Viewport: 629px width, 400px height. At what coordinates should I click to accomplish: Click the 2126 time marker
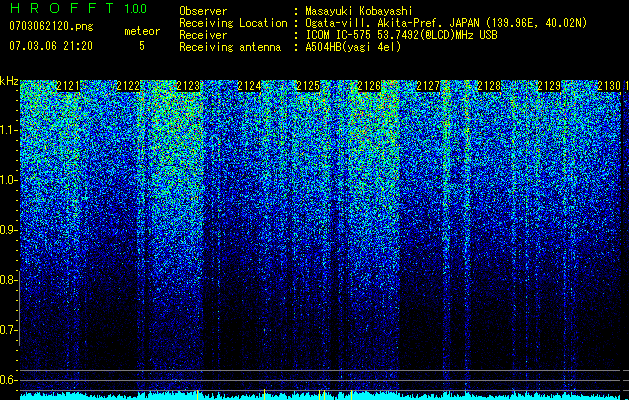[x=369, y=86]
